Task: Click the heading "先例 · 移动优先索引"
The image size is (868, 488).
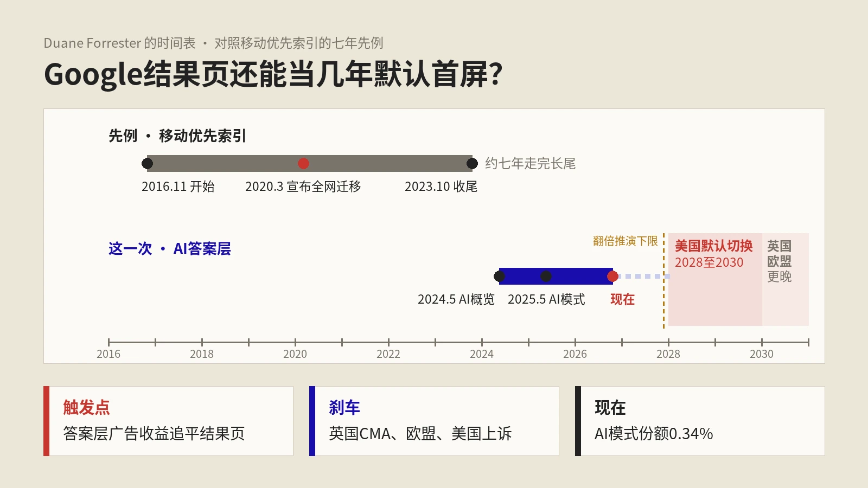Action: coord(177,136)
